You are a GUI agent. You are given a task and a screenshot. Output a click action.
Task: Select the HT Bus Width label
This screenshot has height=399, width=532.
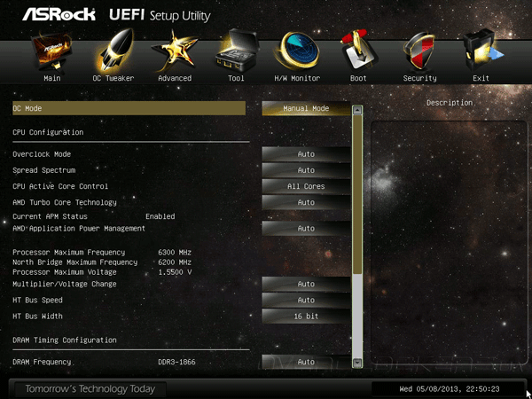coord(37,316)
